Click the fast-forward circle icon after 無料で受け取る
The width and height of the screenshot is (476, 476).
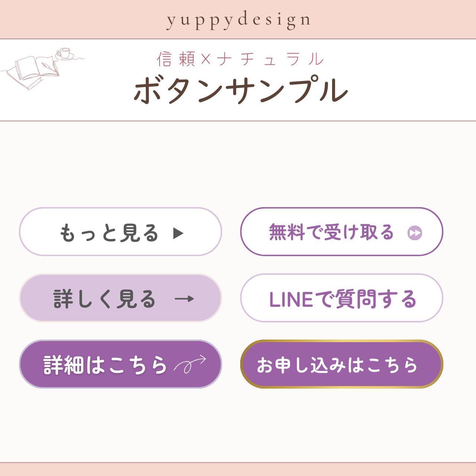(415, 233)
